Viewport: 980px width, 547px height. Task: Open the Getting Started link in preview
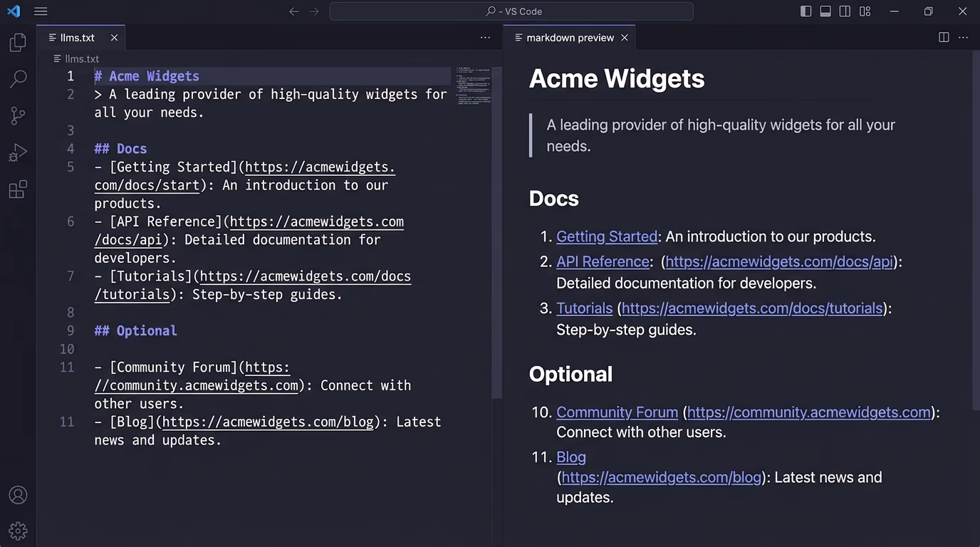tap(607, 236)
